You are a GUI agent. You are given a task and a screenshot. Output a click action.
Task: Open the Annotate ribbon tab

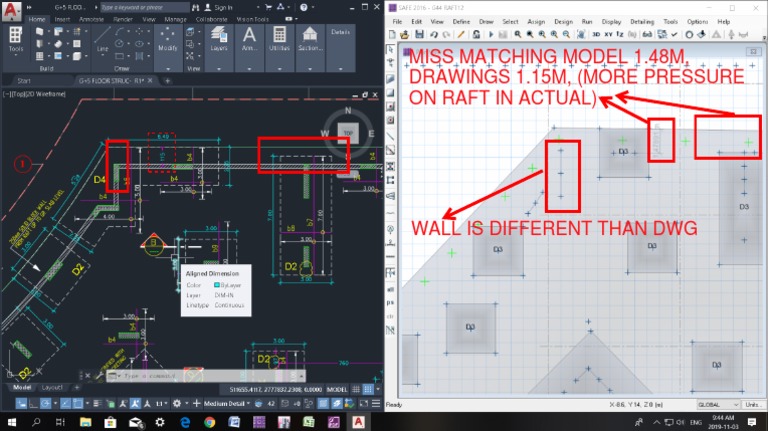(92, 19)
